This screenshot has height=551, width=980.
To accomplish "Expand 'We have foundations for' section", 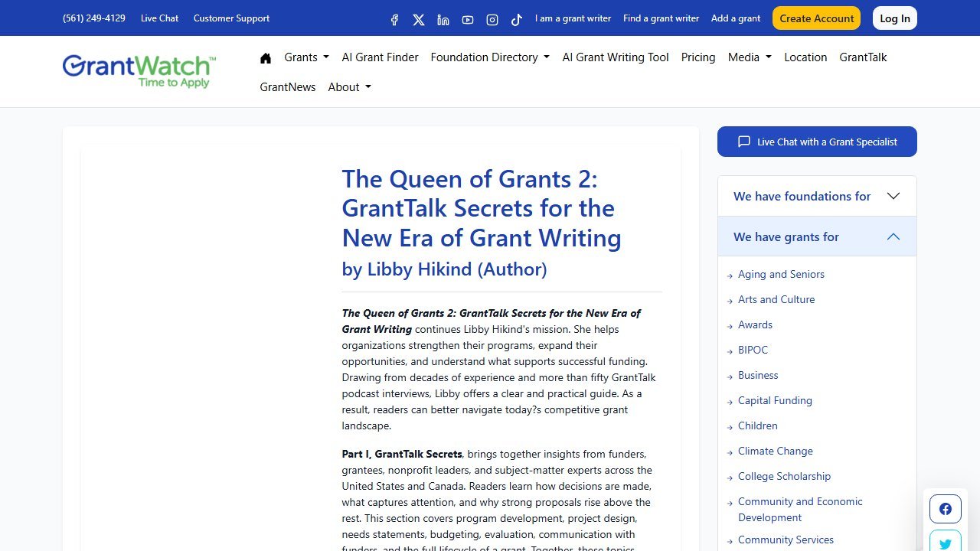I will pyautogui.click(x=817, y=197).
